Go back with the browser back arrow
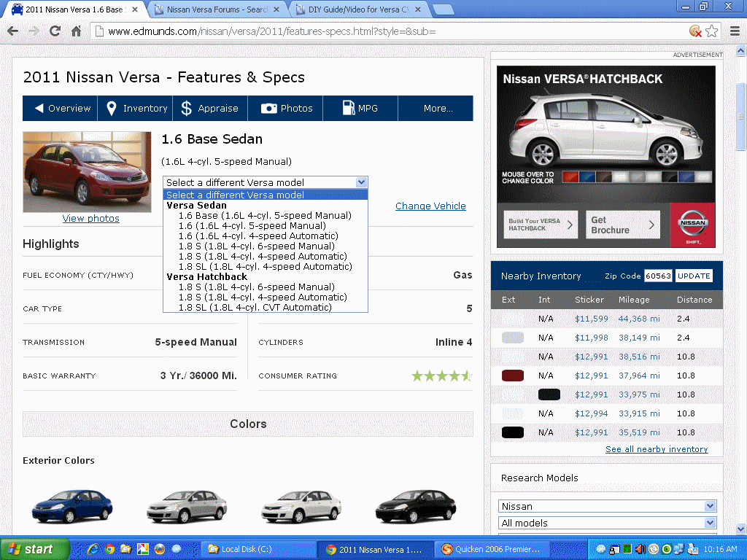This screenshot has height=560, width=747. [13, 31]
